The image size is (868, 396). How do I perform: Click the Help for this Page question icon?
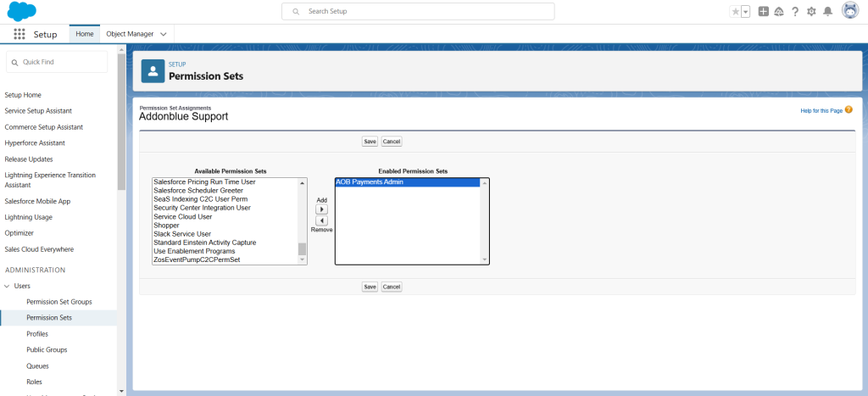pos(849,110)
